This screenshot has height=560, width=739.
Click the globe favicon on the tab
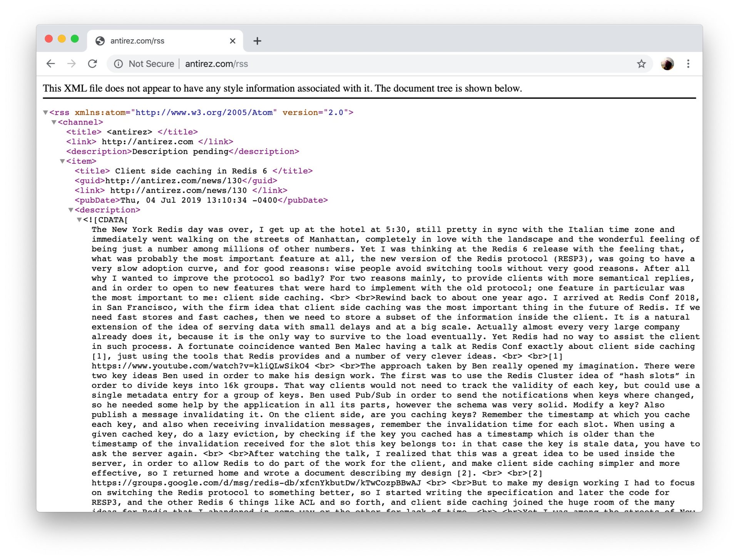coord(100,41)
